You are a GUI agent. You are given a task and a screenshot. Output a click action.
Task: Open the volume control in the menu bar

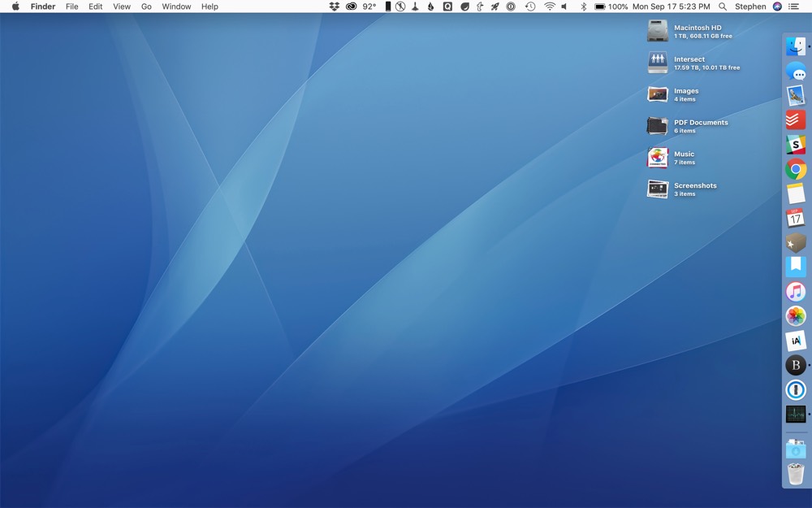pos(564,7)
